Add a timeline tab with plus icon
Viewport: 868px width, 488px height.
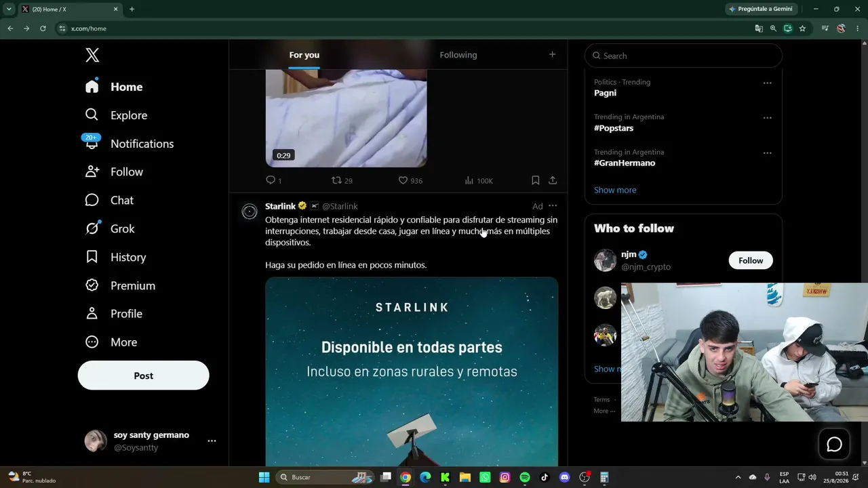coord(552,54)
